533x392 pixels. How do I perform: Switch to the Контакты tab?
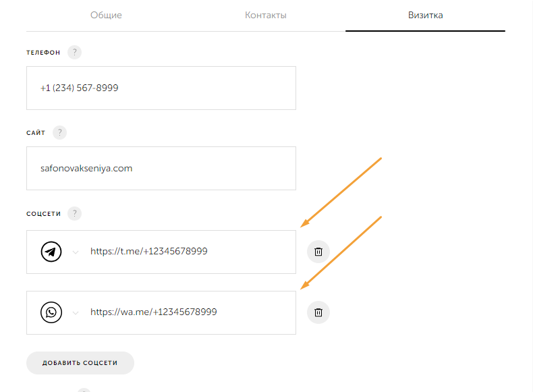point(266,15)
